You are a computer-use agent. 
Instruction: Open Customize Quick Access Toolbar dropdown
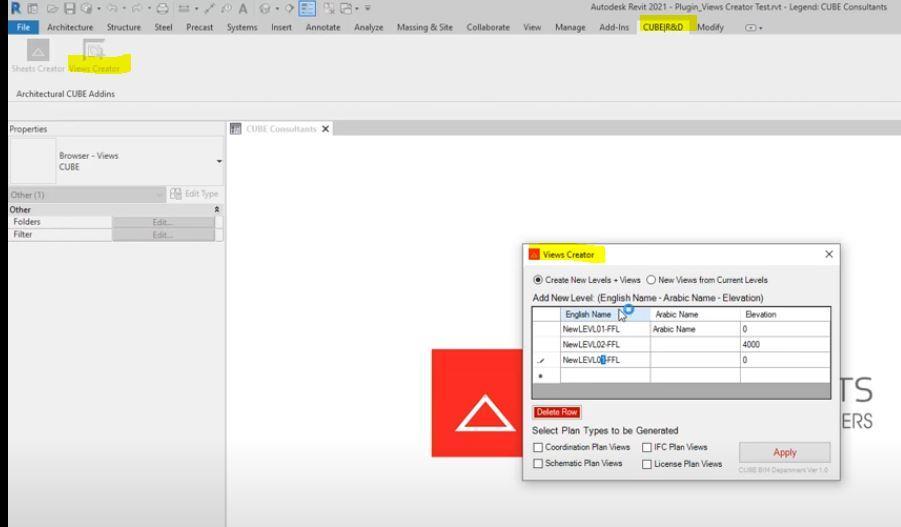pyautogui.click(x=367, y=9)
